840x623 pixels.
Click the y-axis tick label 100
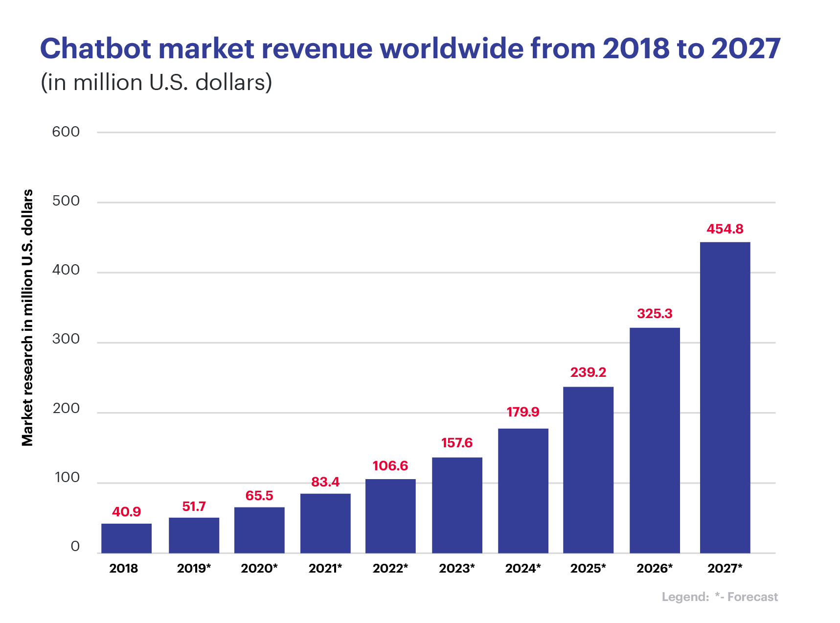[x=67, y=478]
